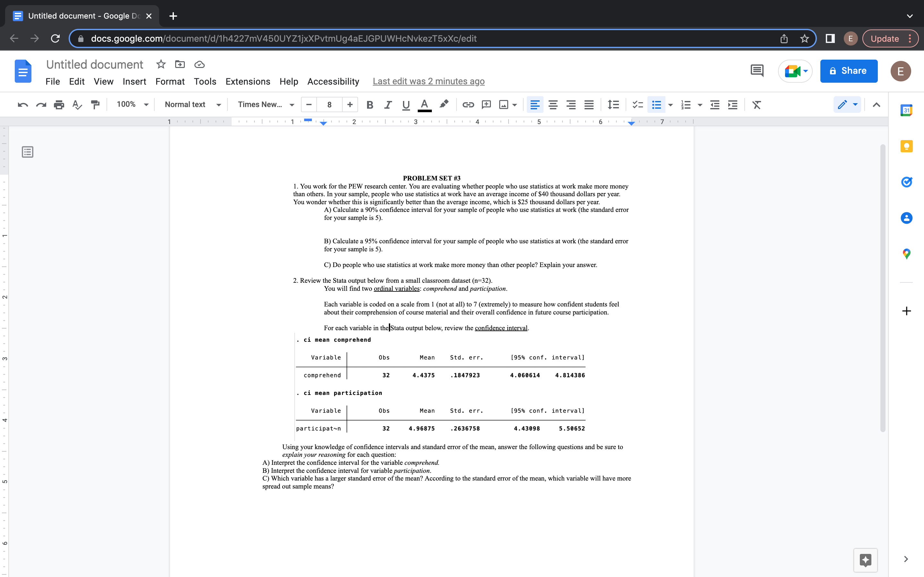This screenshot has width=924, height=577.
Task: Toggle italic formatting
Action: click(388, 105)
